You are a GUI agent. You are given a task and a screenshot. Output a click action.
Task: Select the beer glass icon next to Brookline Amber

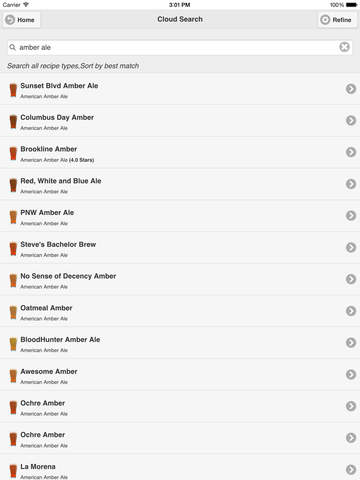coord(13,153)
